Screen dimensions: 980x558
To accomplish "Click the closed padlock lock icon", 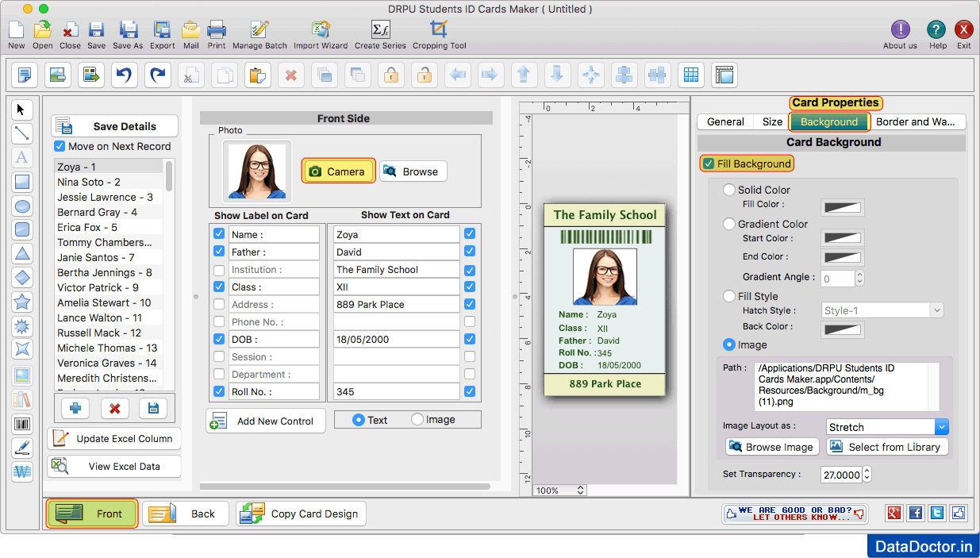I will (391, 75).
